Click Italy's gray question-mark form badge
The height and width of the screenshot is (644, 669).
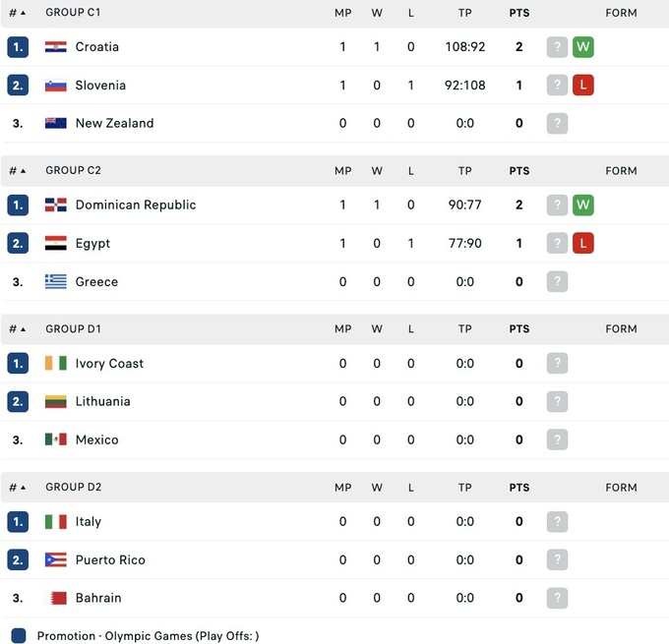tap(558, 522)
